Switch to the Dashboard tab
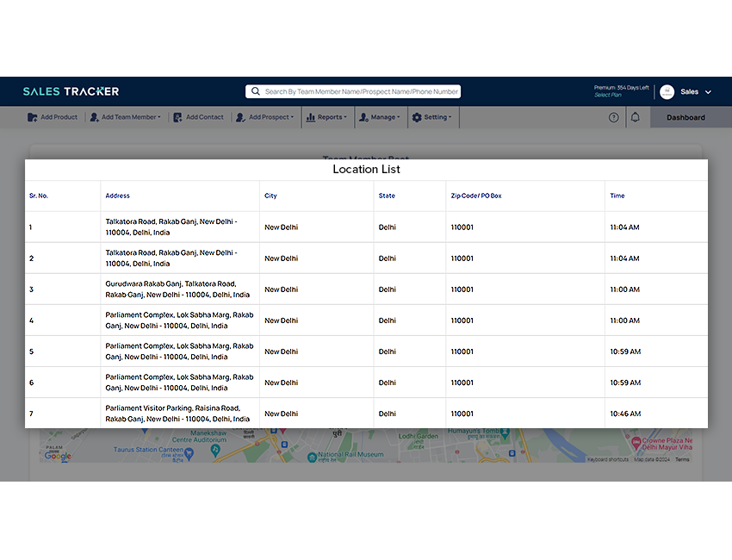The height and width of the screenshot is (560, 732). point(685,117)
